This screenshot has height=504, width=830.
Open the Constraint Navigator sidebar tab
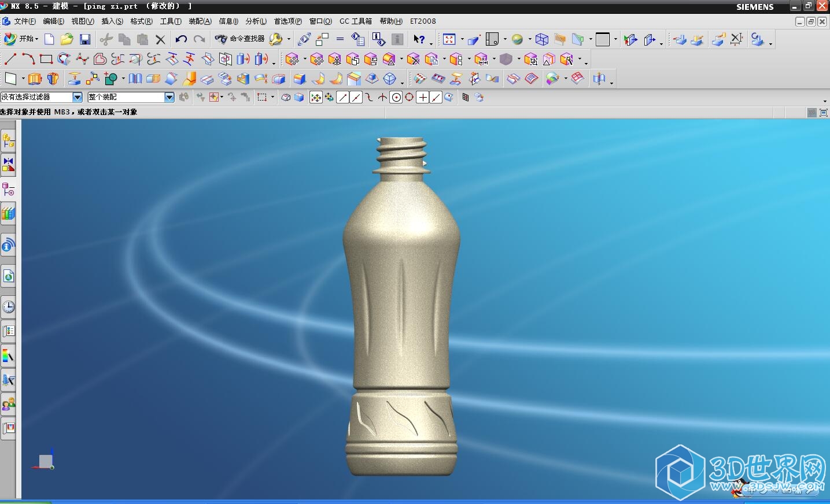pos(8,165)
